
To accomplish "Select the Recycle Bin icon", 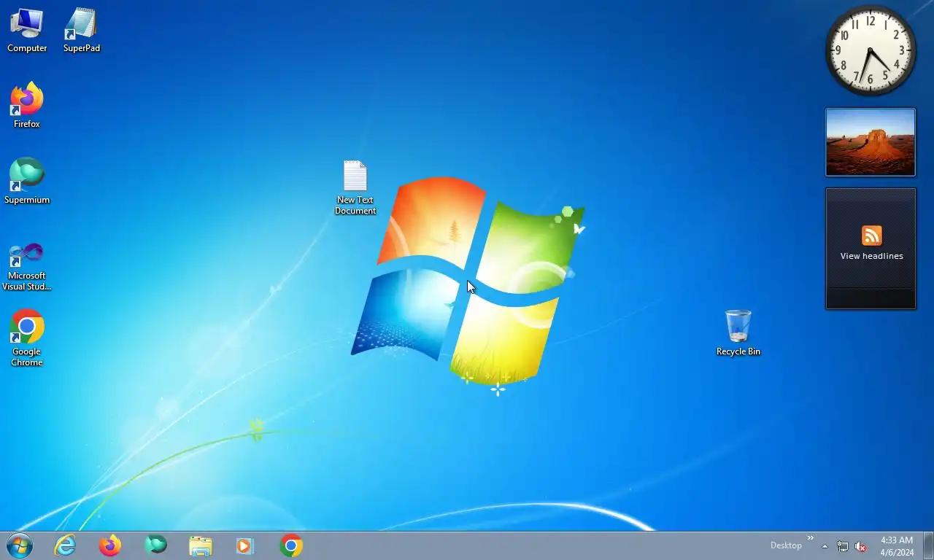I will (x=738, y=333).
